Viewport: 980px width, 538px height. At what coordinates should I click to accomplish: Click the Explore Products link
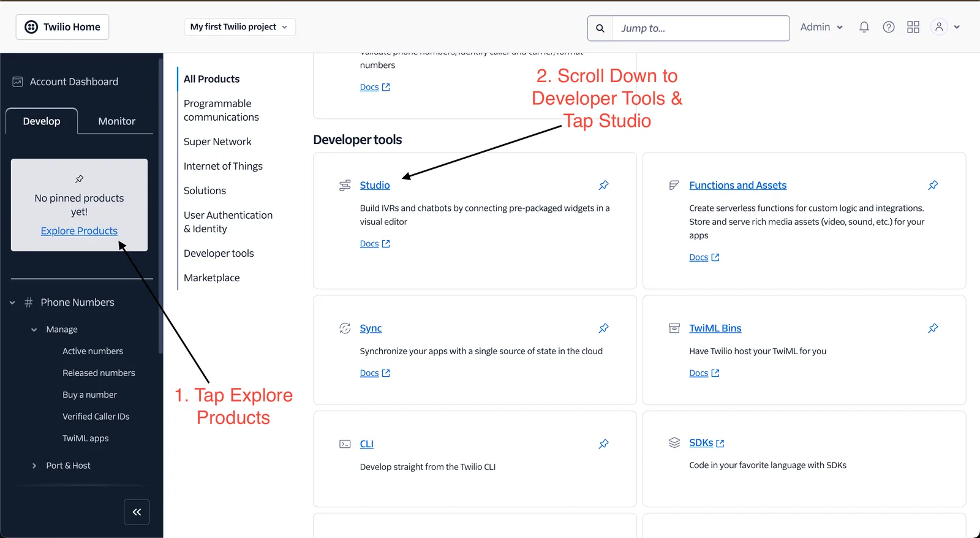79,231
